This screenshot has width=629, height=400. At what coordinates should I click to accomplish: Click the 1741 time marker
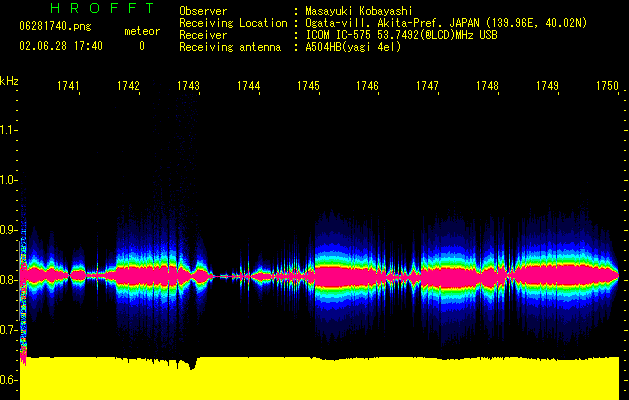68,86
